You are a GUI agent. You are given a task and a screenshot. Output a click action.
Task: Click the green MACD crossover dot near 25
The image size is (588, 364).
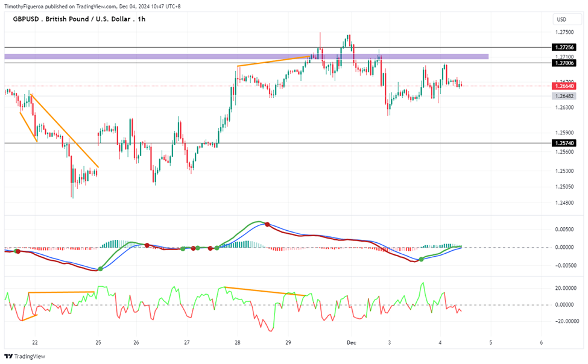[100, 269]
